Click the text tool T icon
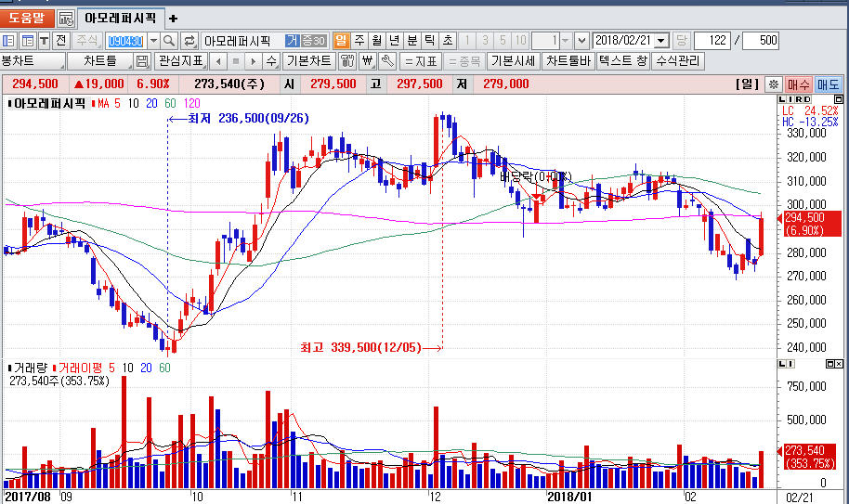This screenshot has width=849, height=504. pyautogui.click(x=44, y=41)
